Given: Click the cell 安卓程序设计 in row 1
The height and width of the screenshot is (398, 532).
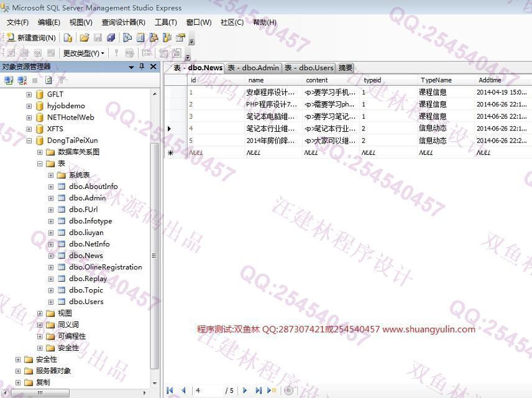Looking at the screenshot, I should (273, 93).
